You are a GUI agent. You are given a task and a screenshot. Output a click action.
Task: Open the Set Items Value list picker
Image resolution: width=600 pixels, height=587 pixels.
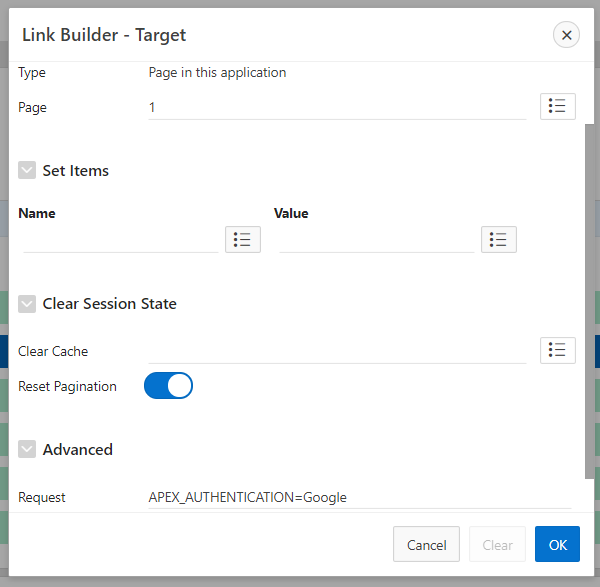[499, 240]
